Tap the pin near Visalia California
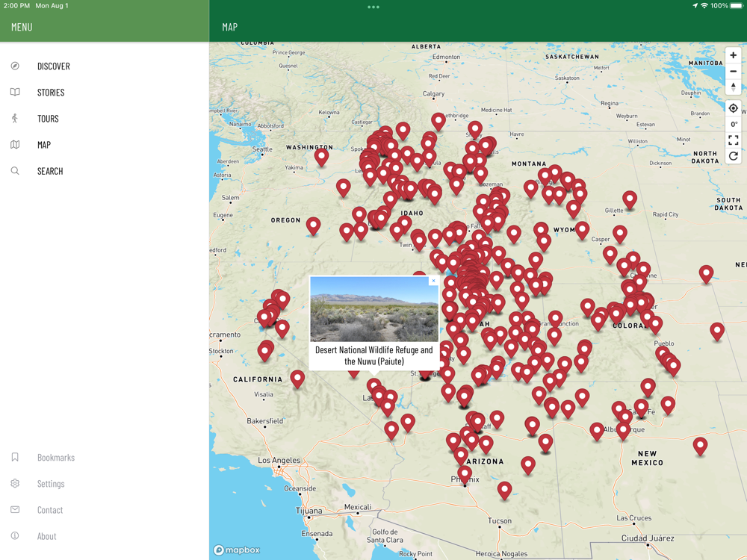 pos(297,379)
